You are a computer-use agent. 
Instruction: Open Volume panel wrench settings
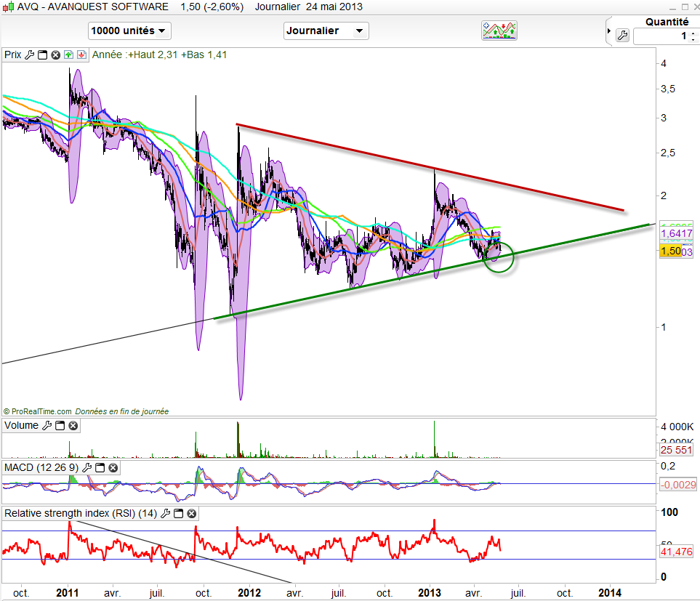click(x=47, y=426)
